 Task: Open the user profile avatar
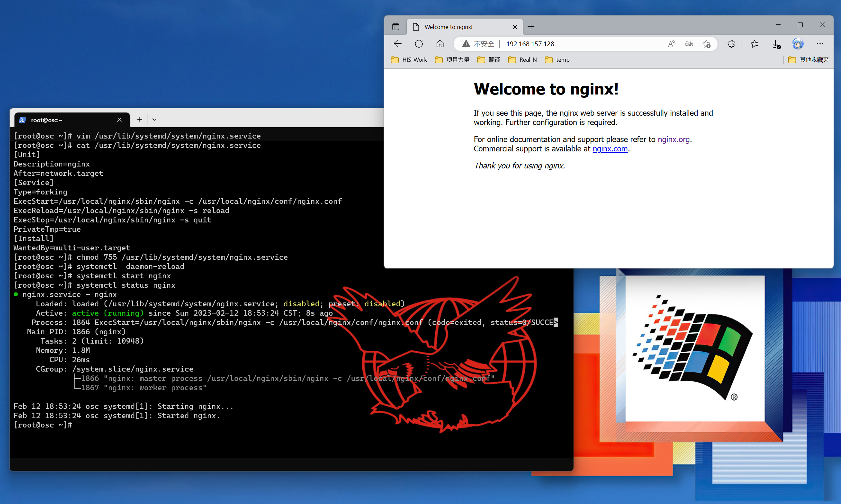[798, 44]
